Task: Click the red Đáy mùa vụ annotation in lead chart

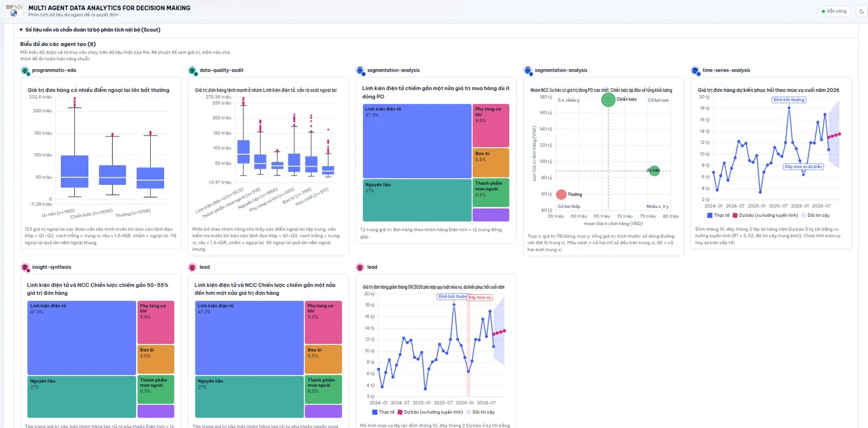Action: pos(480,297)
